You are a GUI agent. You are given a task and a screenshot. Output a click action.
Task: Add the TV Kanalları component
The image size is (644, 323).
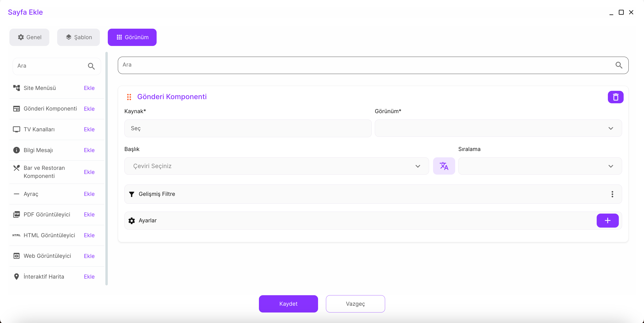coord(89,129)
